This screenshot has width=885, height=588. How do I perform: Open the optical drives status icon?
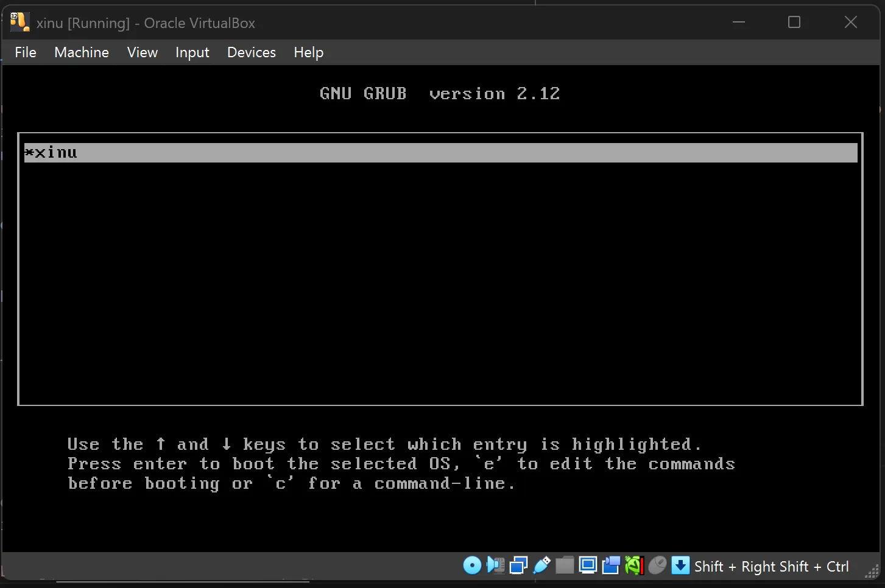point(472,565)
